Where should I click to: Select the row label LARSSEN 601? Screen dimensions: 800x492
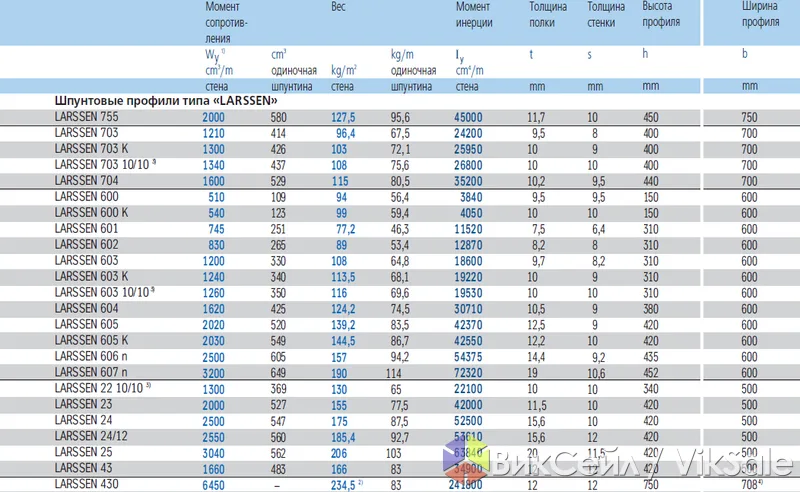tap(86, 229)
